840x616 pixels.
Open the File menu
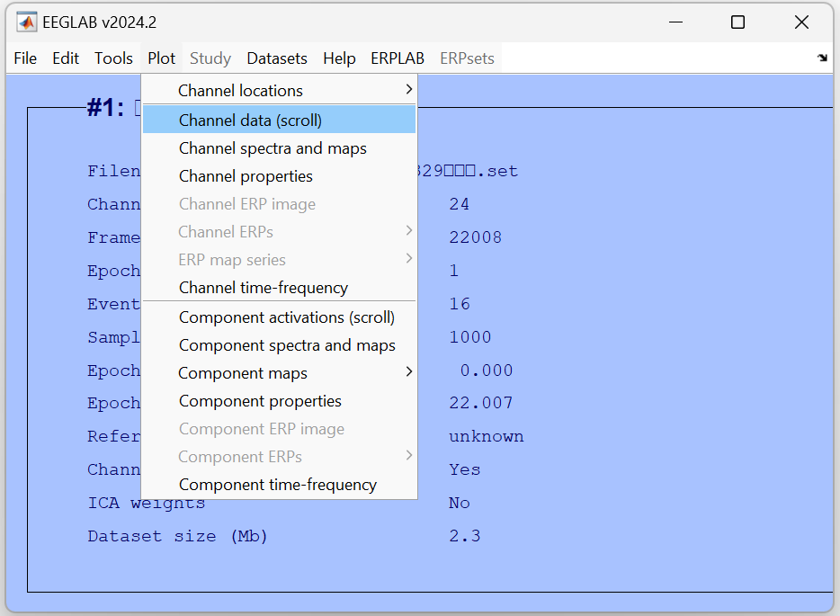point(25,58)
